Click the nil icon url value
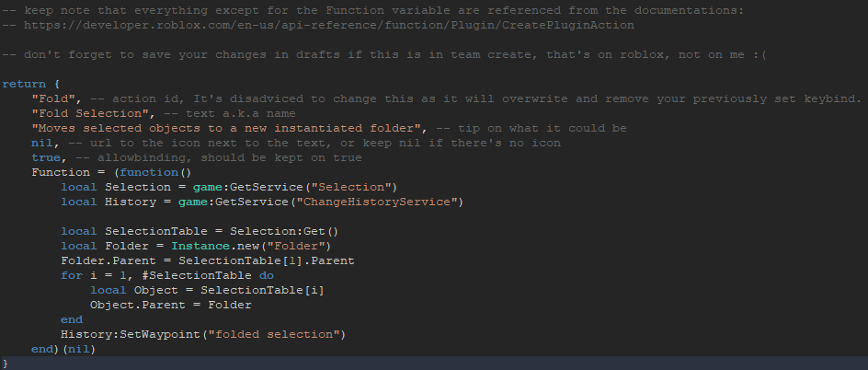Screen dimensions: 868x370 coord(42,143)
